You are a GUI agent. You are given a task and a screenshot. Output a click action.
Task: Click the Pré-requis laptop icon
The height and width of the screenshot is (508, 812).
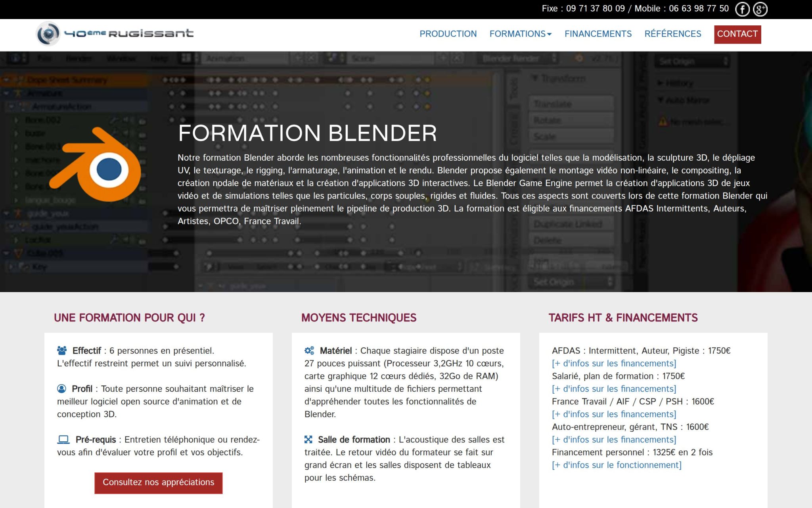pyautogui.click(x=63, y=440)
